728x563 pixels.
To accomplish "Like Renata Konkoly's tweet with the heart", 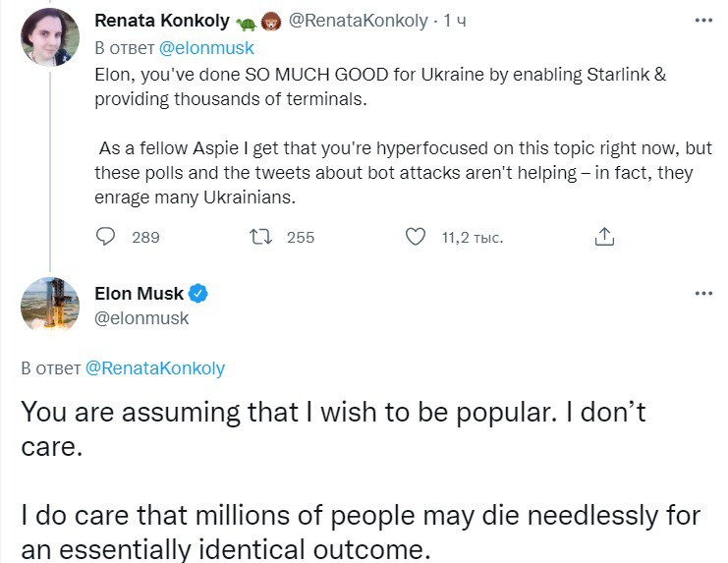I will 416,237.
